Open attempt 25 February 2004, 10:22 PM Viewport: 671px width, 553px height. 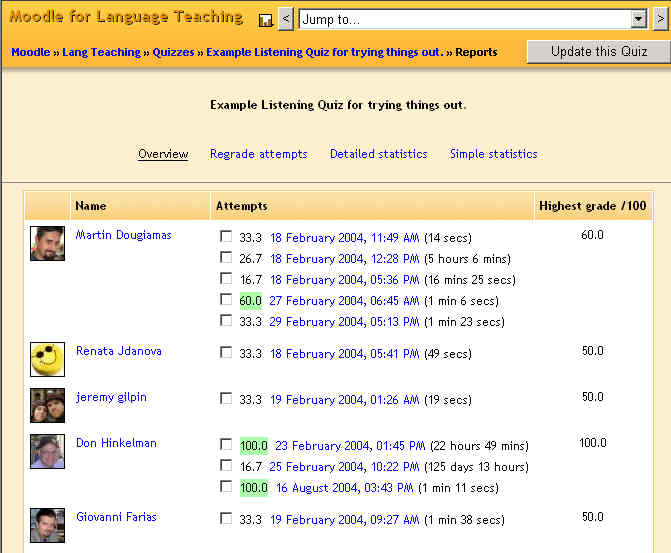(x=344, y=467)
